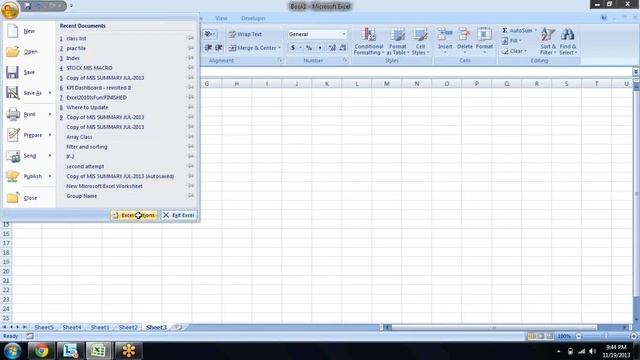640x360 pixels.
Task: Expand Save As submenu arrow
Action: click(50, 93)
